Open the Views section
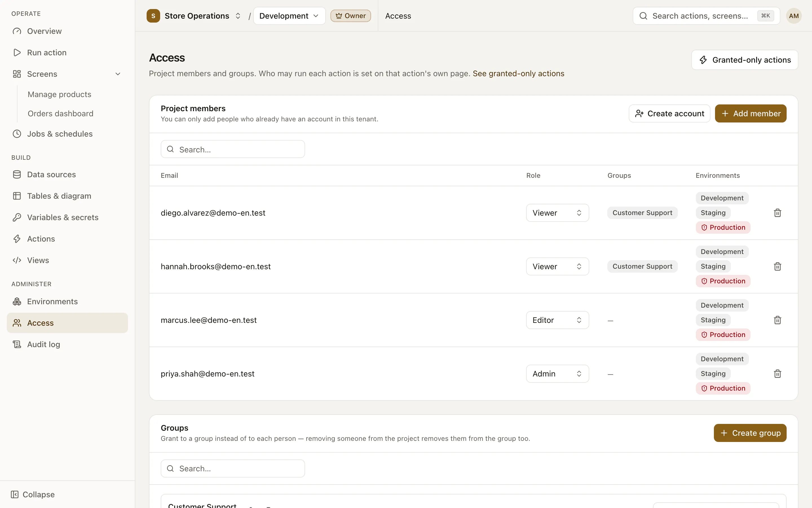 coord(67,260)
